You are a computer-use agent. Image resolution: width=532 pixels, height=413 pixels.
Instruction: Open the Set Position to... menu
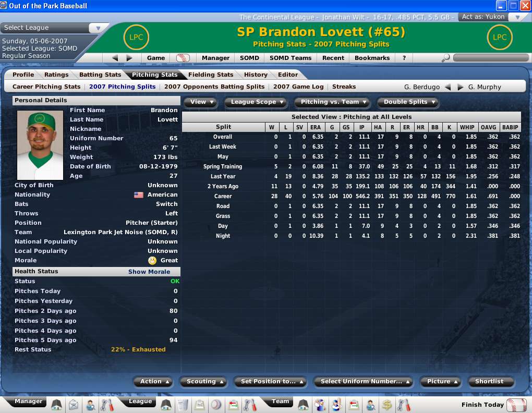click(271, 382)
